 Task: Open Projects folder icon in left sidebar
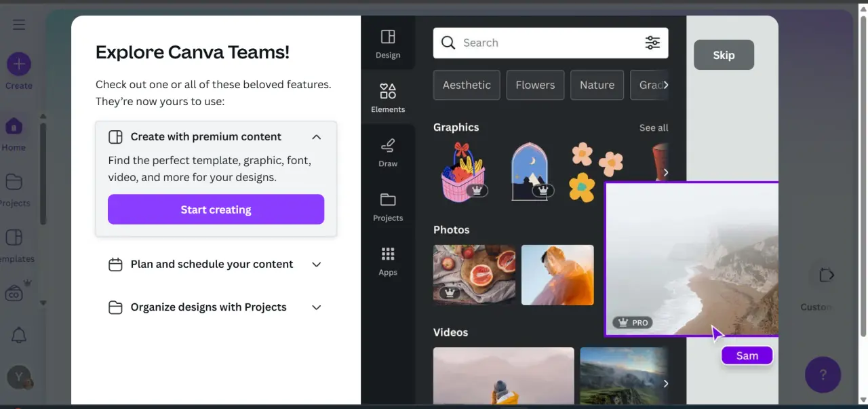click(14, 182)
